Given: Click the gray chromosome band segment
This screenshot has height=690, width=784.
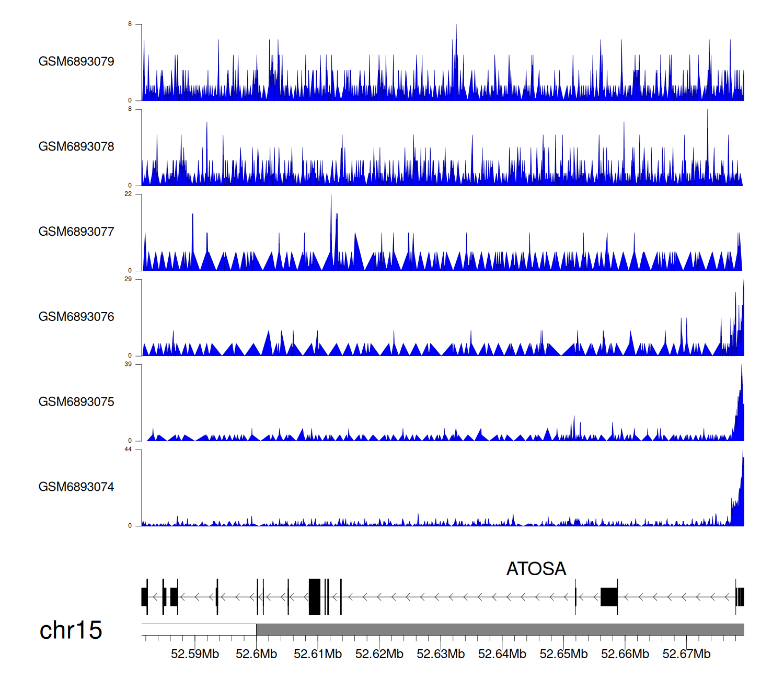Looking at the screenshot, I should [x=500, y=629].
